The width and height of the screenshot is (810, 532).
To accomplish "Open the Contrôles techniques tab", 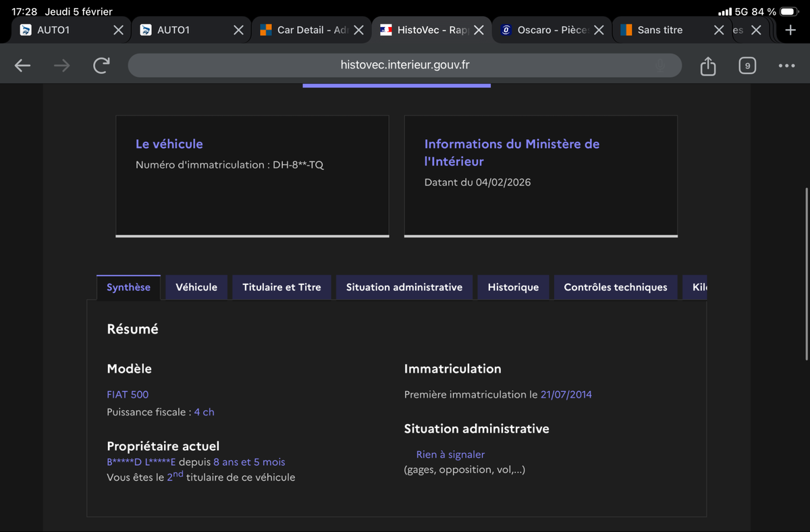I will 616,287.
